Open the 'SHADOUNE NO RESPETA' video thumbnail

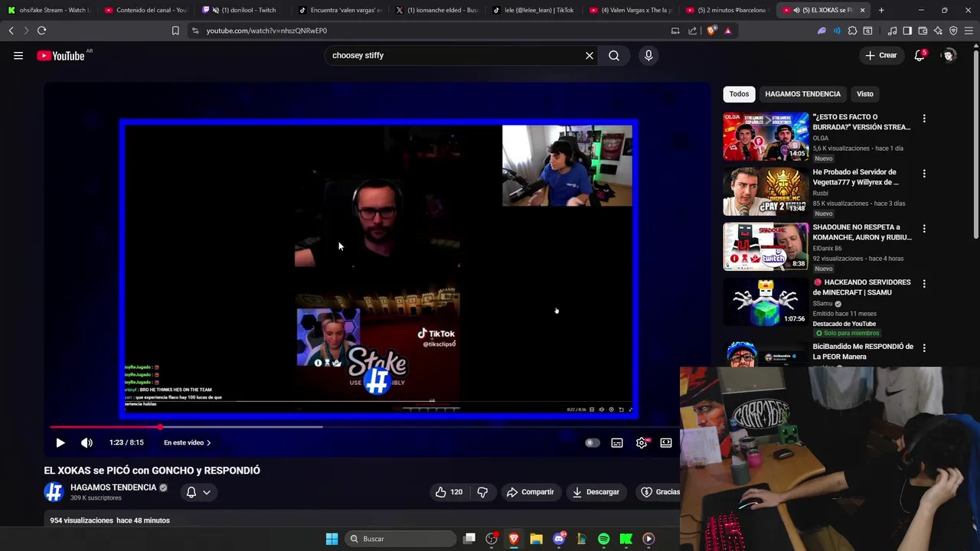pyautogui.click(x=766, y=246)
